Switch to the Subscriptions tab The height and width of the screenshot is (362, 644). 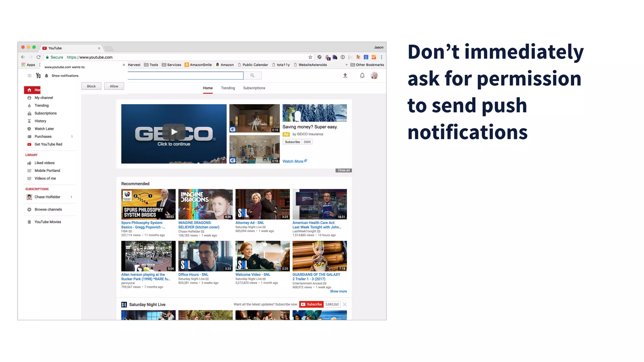254,88
